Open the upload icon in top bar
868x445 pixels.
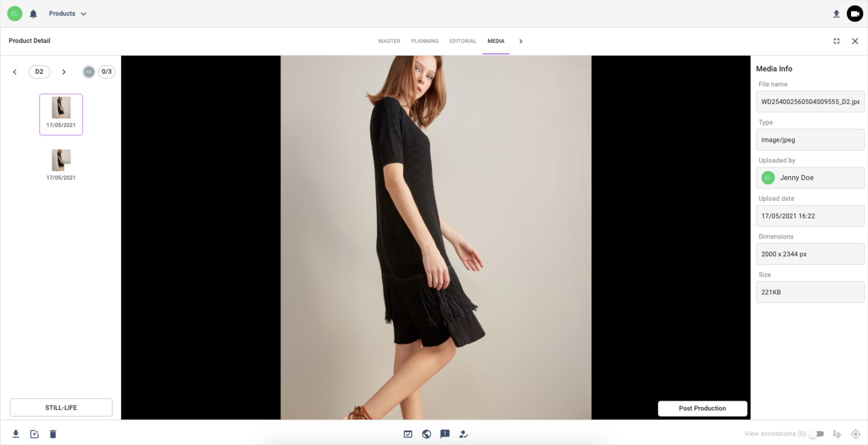pos(837,14)
